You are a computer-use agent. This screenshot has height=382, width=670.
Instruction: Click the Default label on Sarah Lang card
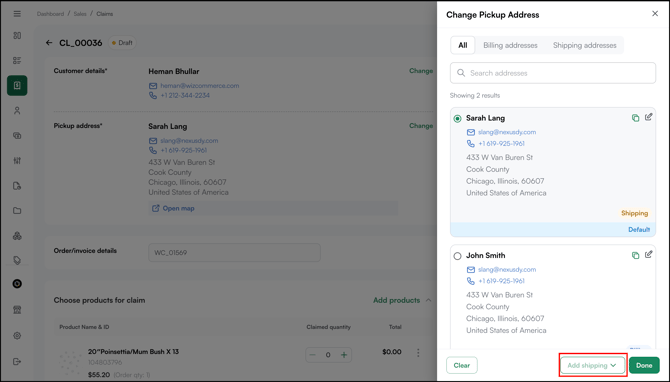click(639, 230)
